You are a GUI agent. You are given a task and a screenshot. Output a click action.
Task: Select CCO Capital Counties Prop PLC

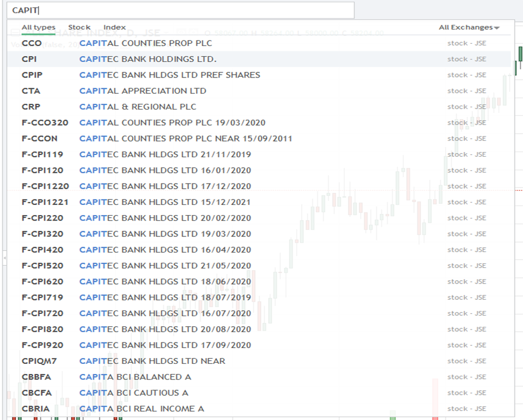coord(259,43)
